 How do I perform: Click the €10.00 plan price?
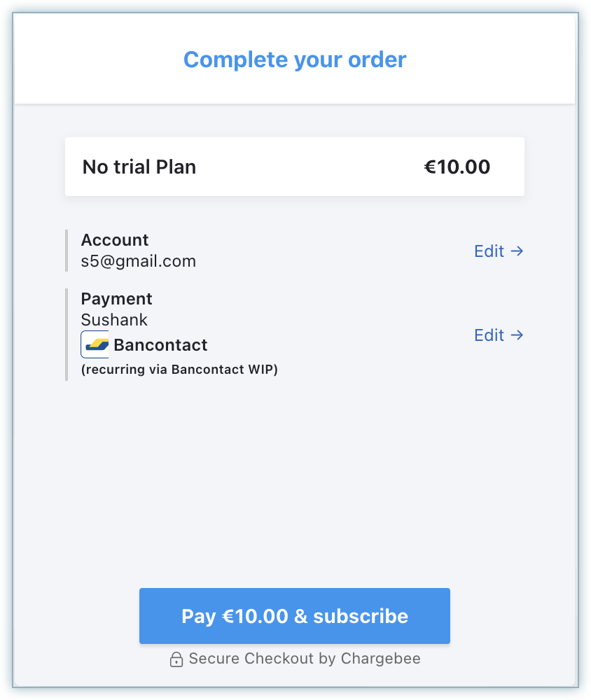457,167
